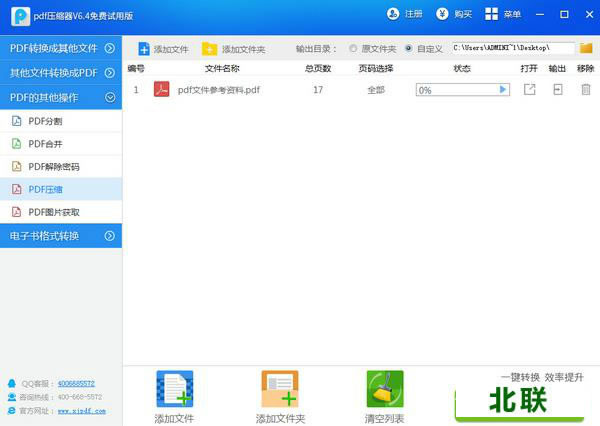Click the 文件名称 column header
600x426 pixels.
(x=222, y=69)
